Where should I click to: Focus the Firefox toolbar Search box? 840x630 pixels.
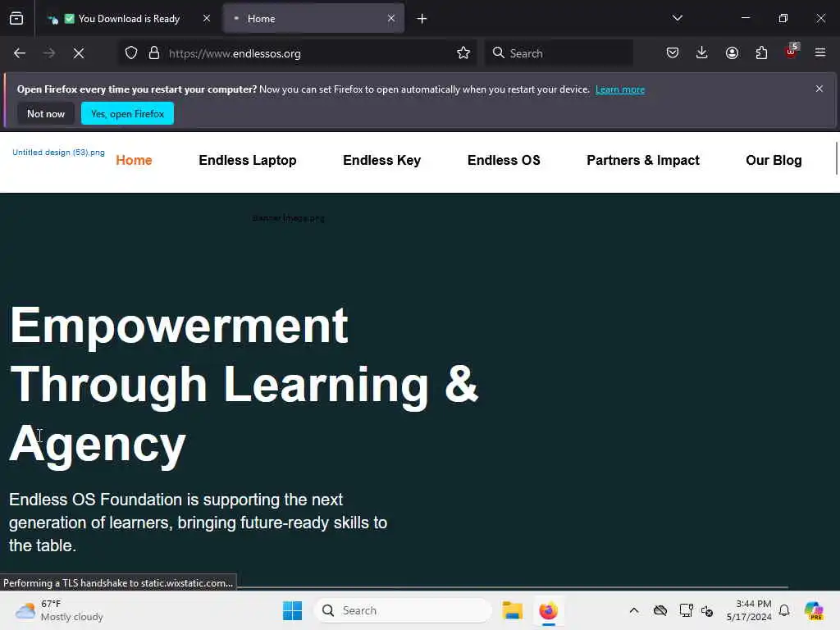pos(559,53)
